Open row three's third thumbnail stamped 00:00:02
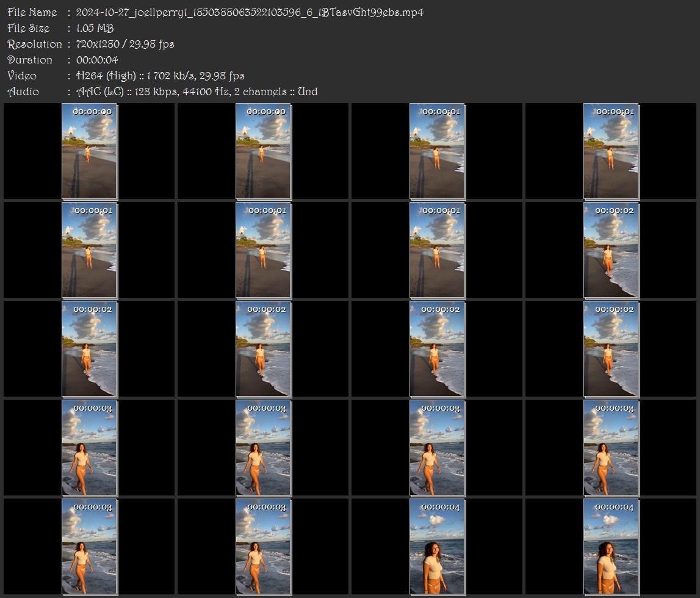 click(x=438, y=349)
